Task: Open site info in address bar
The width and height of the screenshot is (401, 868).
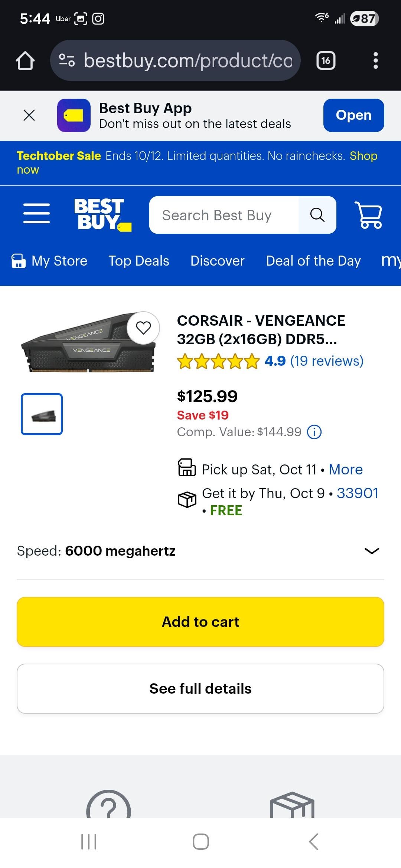Action: pos(67,60)
